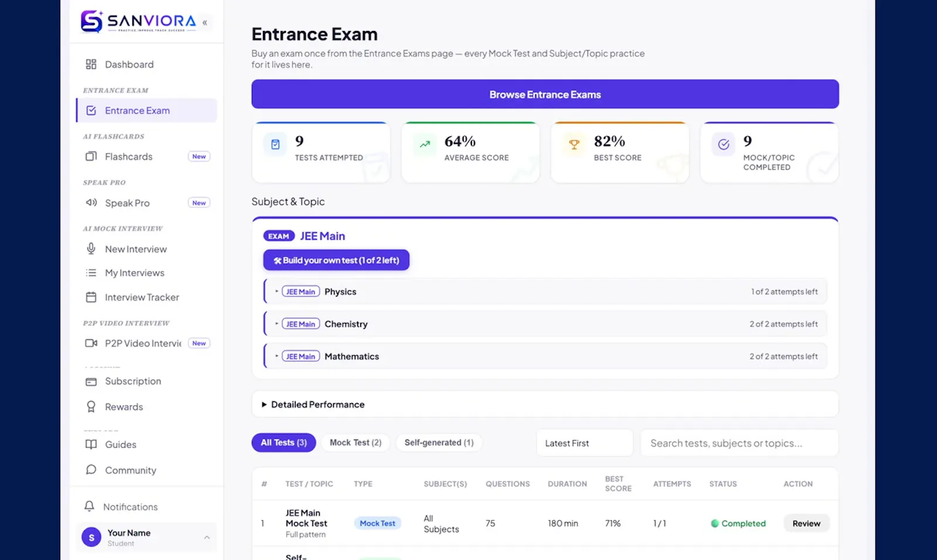The image size is (937, 560).
Task: Click the New Interview microphone icon
Action: pos(91,249)
